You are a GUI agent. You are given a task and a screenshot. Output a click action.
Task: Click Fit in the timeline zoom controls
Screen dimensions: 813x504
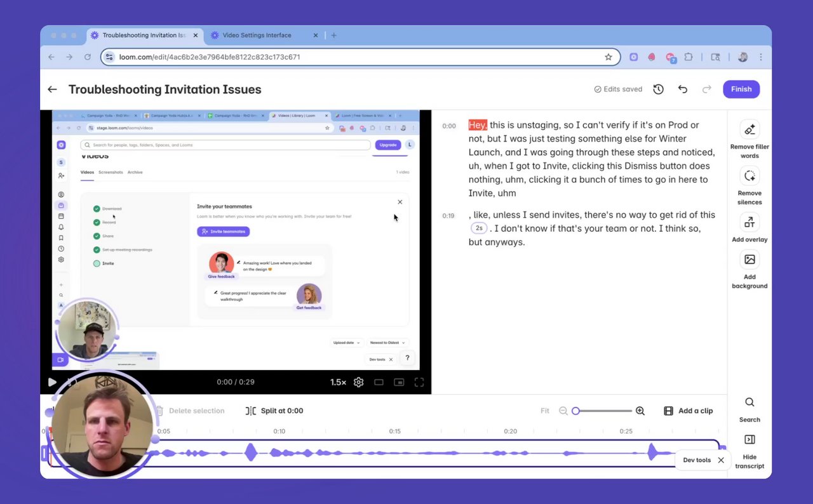[545, 411]
